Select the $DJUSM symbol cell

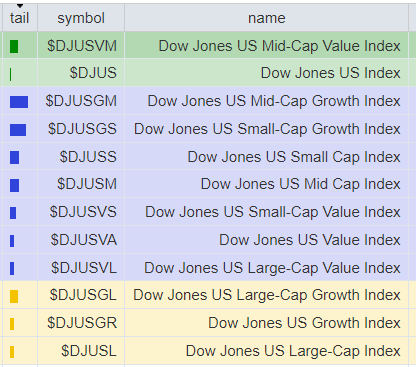click(x=81, y=184)
